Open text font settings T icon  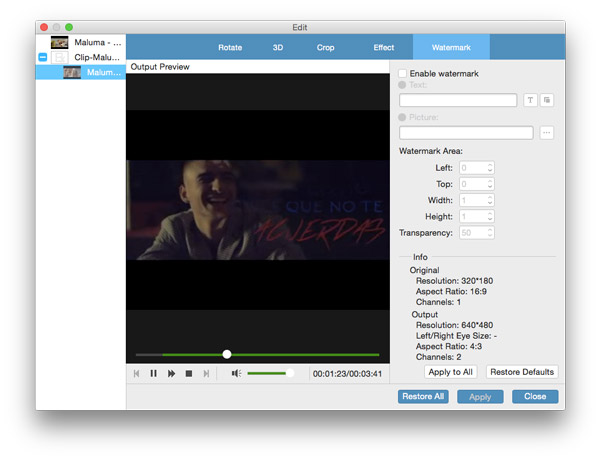530,100
